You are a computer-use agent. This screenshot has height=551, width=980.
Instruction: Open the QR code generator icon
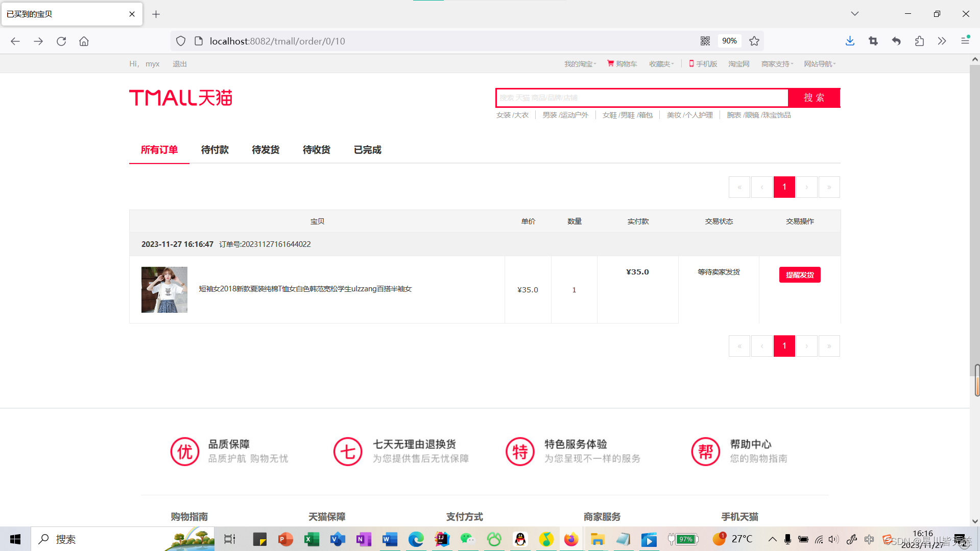point(705,41)
